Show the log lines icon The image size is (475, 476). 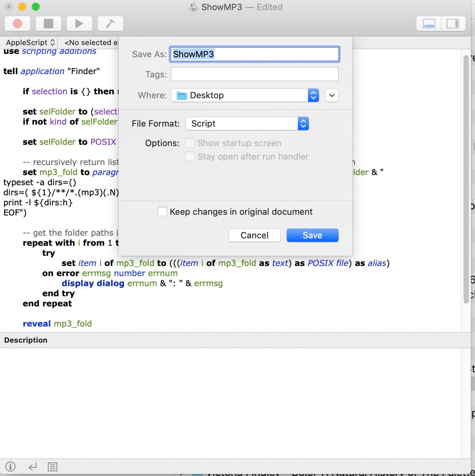[53, 467]
